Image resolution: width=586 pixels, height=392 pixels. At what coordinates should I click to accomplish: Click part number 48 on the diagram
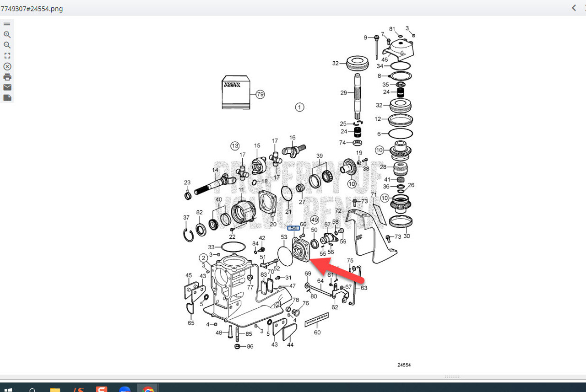tap(219, 333)
